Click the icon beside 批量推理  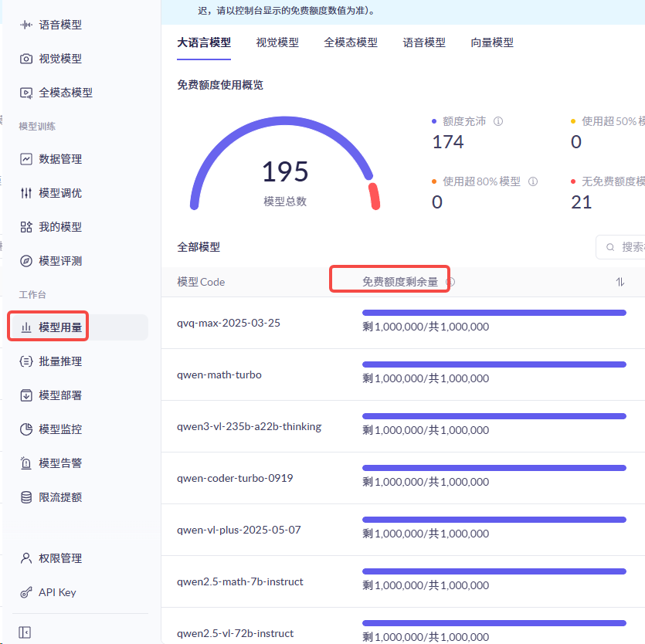[x=26, y=361]
